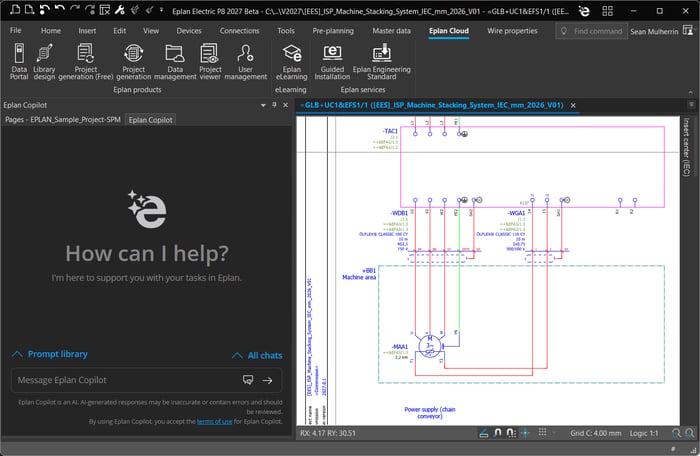Click the redo arrow in title bar
Image resolution: width=700 pixels, height=456 pixels.
[75, 9]
